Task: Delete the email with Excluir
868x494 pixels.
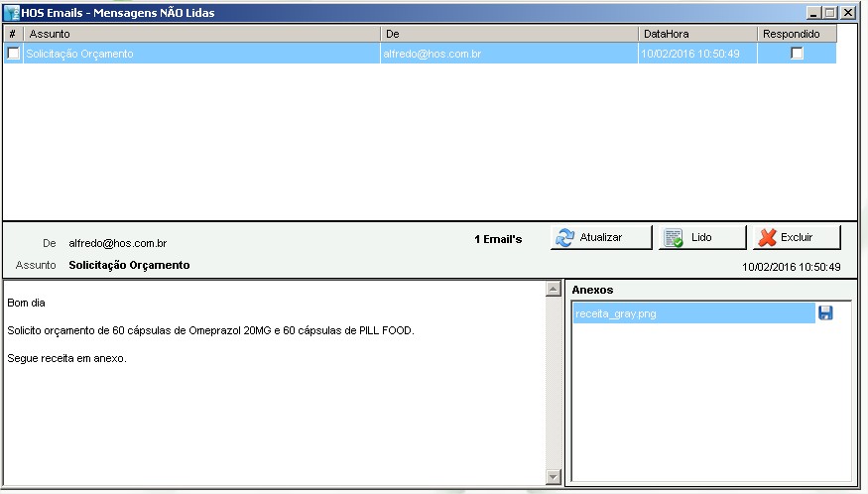Action: (x=797, y=238)
